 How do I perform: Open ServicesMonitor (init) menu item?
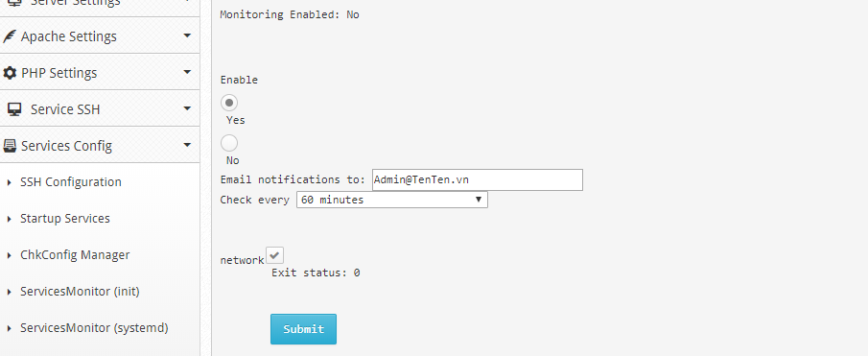pos(80,291)
